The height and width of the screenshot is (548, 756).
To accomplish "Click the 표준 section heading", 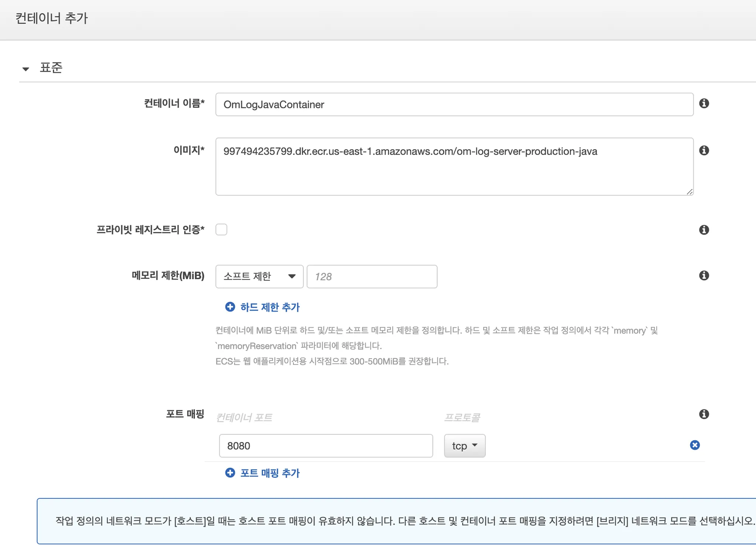I will click(x=51, y=68).
